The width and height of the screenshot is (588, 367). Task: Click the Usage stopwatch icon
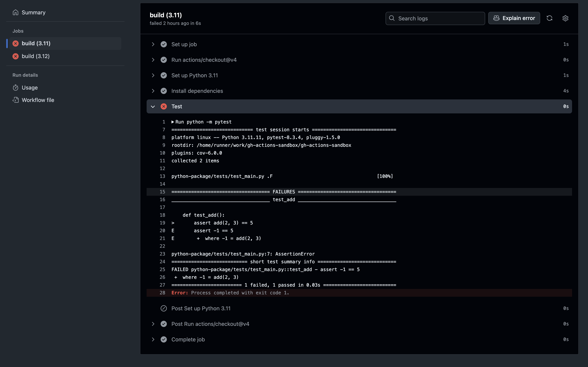coord(16,88)
